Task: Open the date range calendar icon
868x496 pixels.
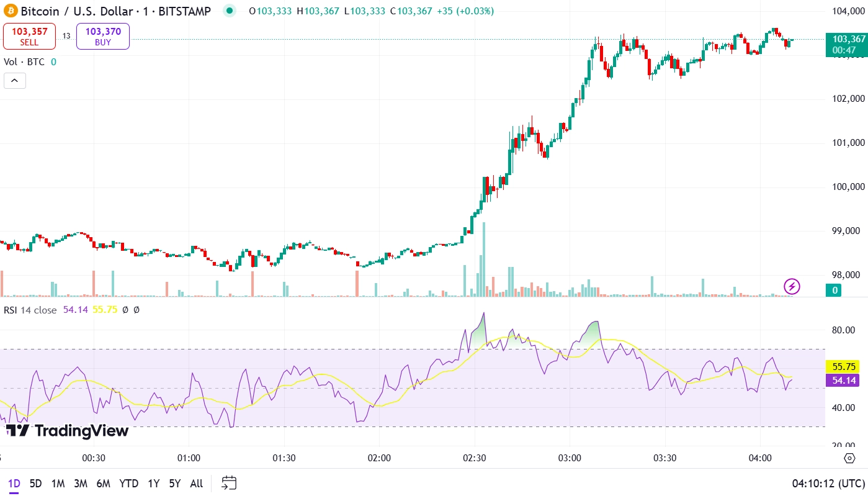Action: pos(229,483)
